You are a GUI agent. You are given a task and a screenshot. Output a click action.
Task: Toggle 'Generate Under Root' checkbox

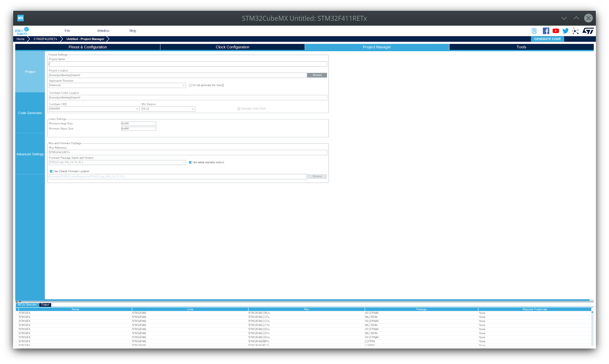point(239,109)
